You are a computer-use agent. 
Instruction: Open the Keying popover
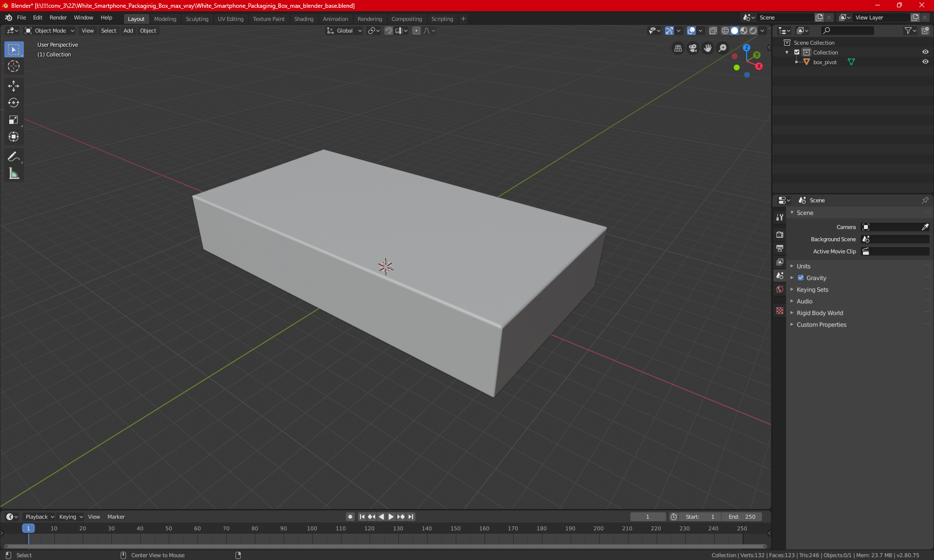click(71, 517)
